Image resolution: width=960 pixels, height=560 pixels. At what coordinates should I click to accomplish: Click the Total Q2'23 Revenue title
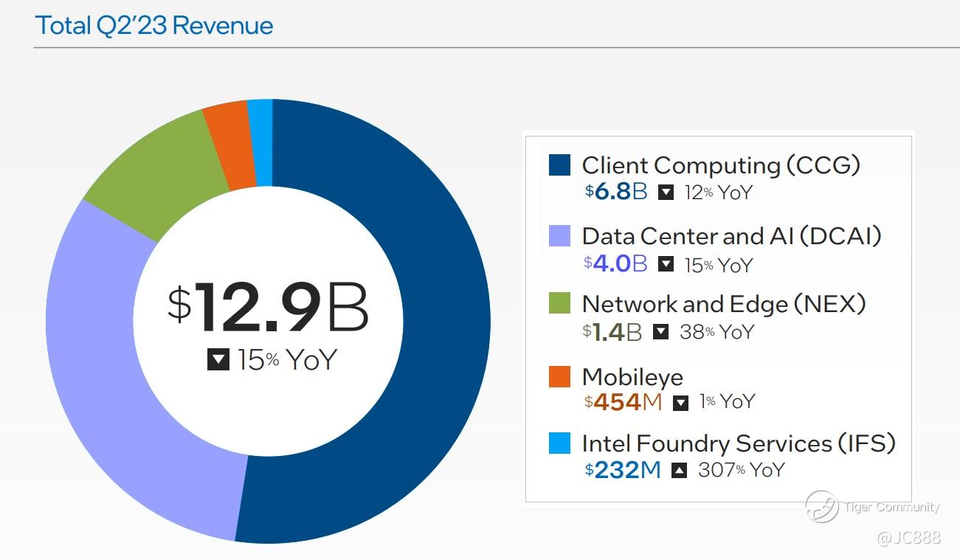point(154,26)
